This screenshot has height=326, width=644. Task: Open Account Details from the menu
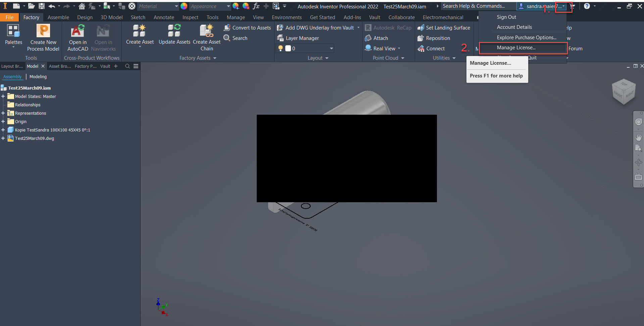coord(514,27)
